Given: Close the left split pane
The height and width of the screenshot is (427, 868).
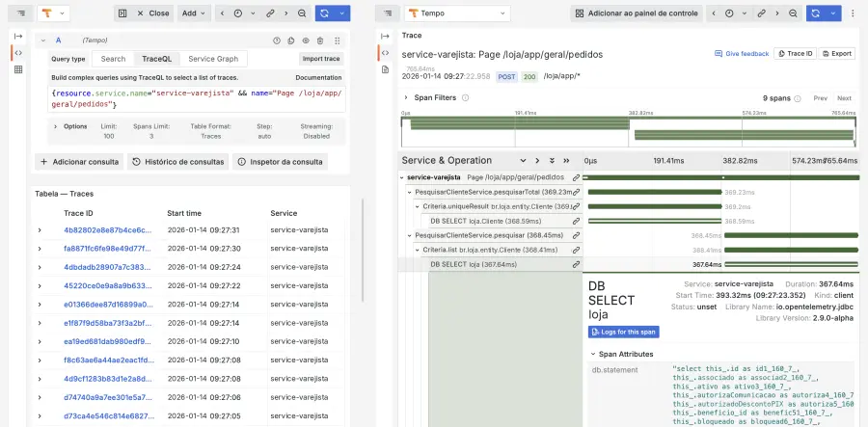Looking at the screenshot, I should 152,13.
